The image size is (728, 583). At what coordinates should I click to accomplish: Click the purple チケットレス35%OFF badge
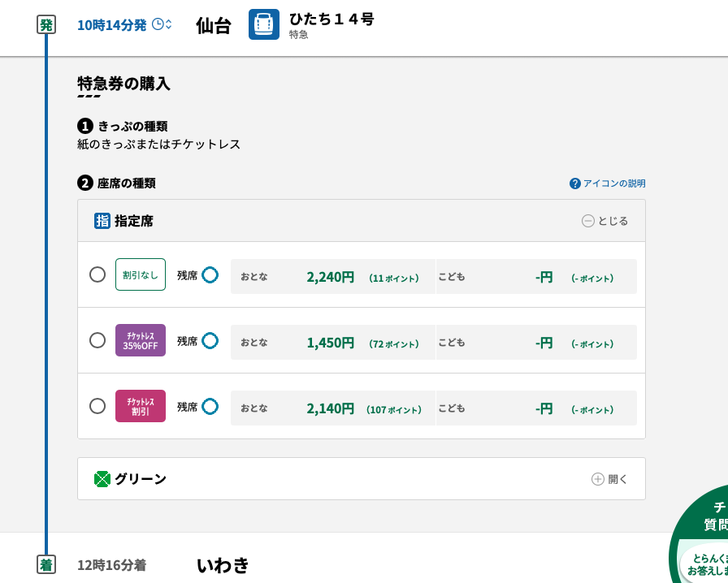[x=141, y=340]
